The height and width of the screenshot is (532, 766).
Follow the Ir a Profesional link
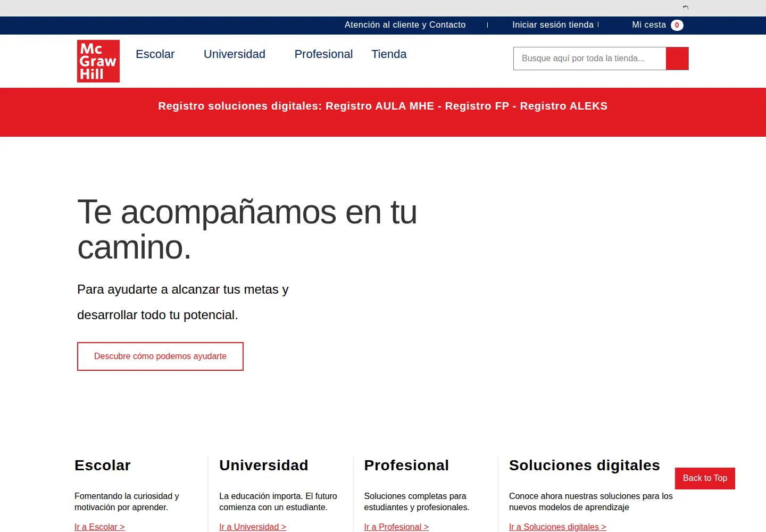[x=396, y=527]
